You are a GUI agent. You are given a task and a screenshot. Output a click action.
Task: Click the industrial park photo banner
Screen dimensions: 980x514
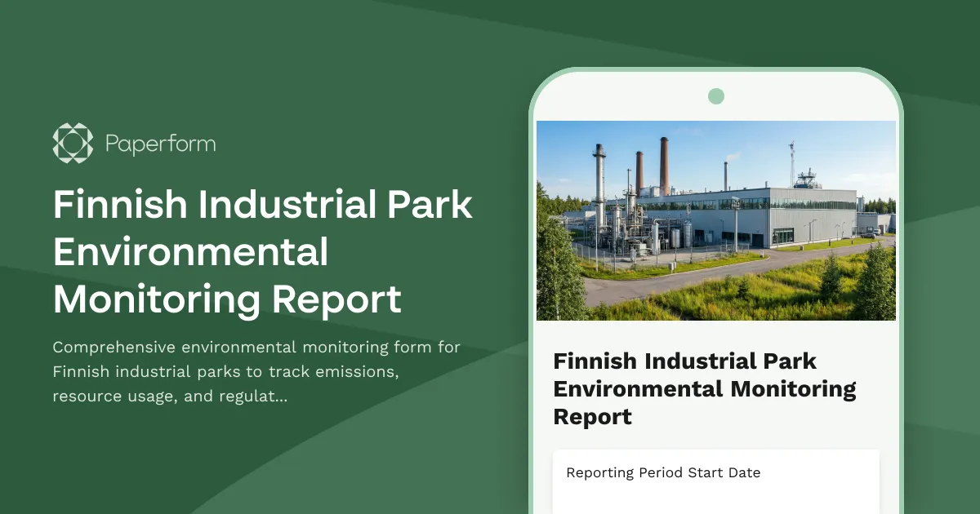715,220
